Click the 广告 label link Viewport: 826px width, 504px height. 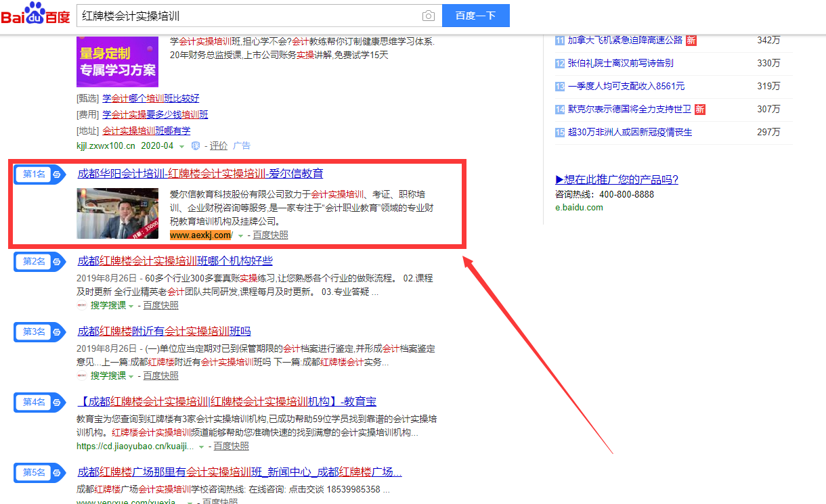242,146
